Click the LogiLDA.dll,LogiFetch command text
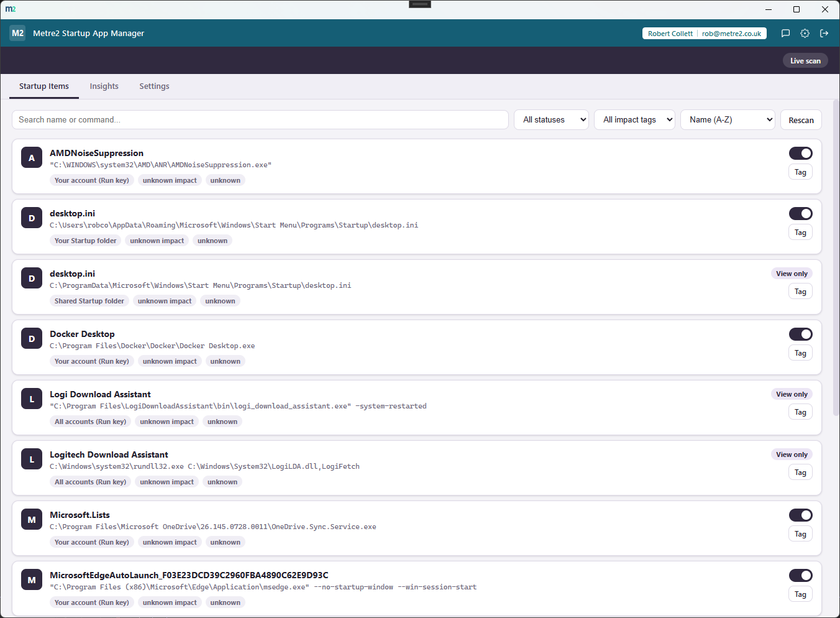840x618 pixels. click(x=204, y=466)
